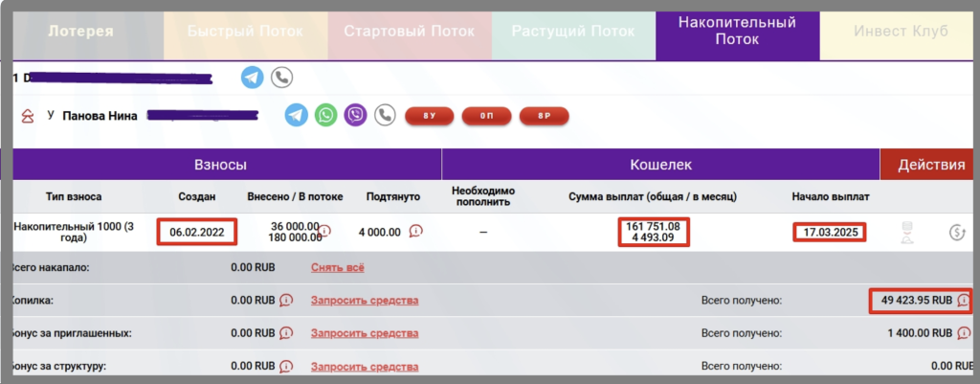Viewport: 980px width, 384px height.
Task: Open Telegram chat with Панова Нина
Action: [297, 115]
